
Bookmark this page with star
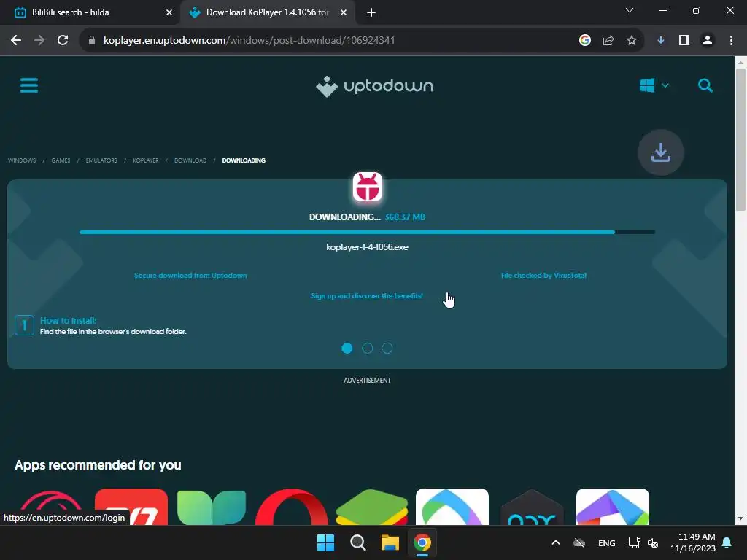pos(632,41)
